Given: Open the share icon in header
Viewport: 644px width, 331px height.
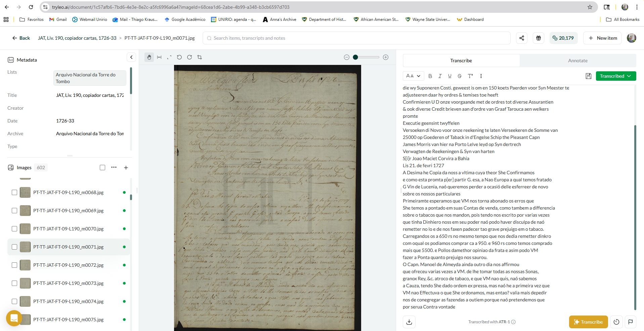Looking at the screenshot, I should [521, 38].
